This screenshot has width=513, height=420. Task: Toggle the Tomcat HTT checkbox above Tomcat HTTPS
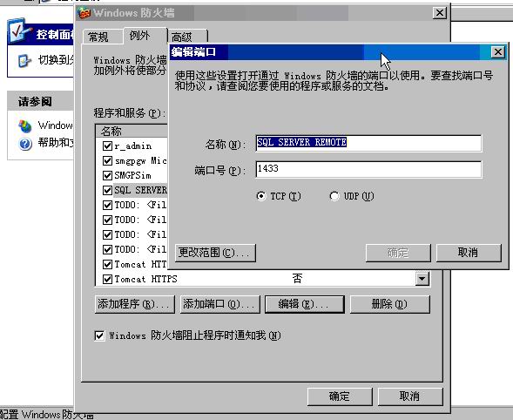[107, 264]
